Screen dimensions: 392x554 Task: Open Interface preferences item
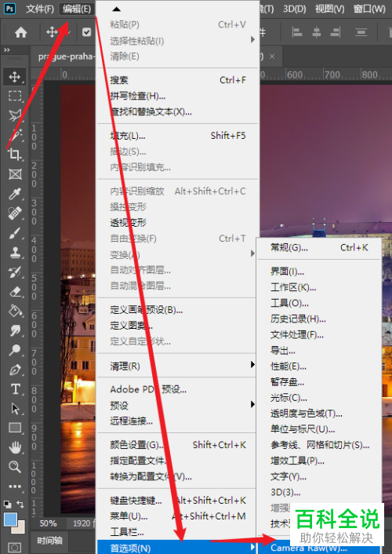coord(319,272)
